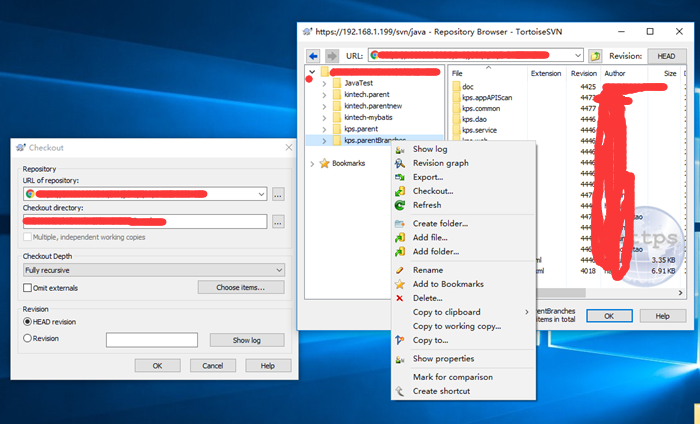Image resolution: width=700 pixels, height=424 pixels.
Task: Click the Export icon in context menu
Action: pos(400,177)
